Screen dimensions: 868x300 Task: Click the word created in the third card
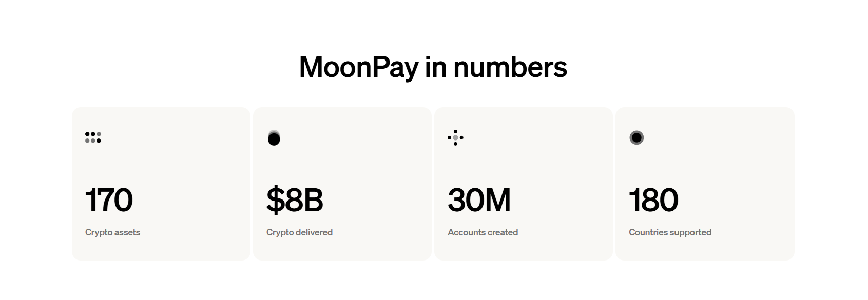[x=503, y=232]
